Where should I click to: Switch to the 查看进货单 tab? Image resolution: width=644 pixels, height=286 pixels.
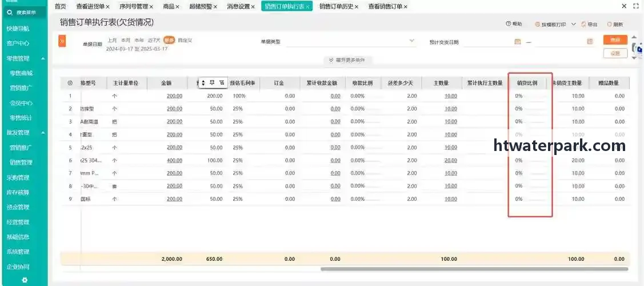click(90, 6)
